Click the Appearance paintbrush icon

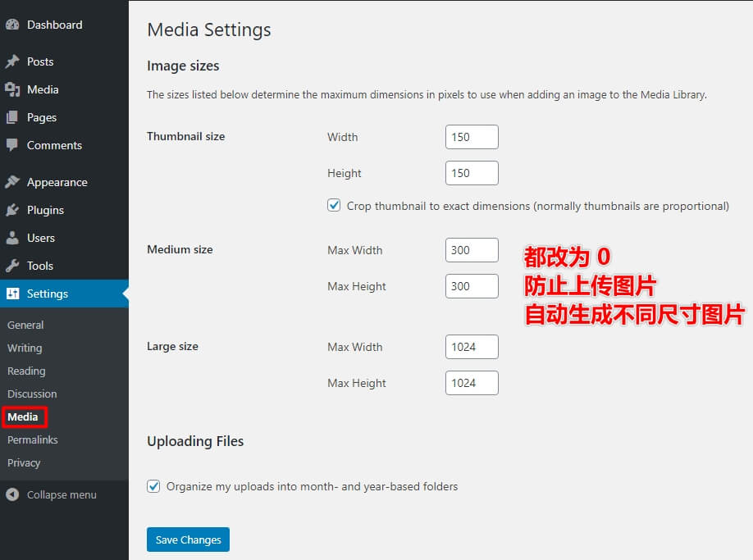pos(12,182)
